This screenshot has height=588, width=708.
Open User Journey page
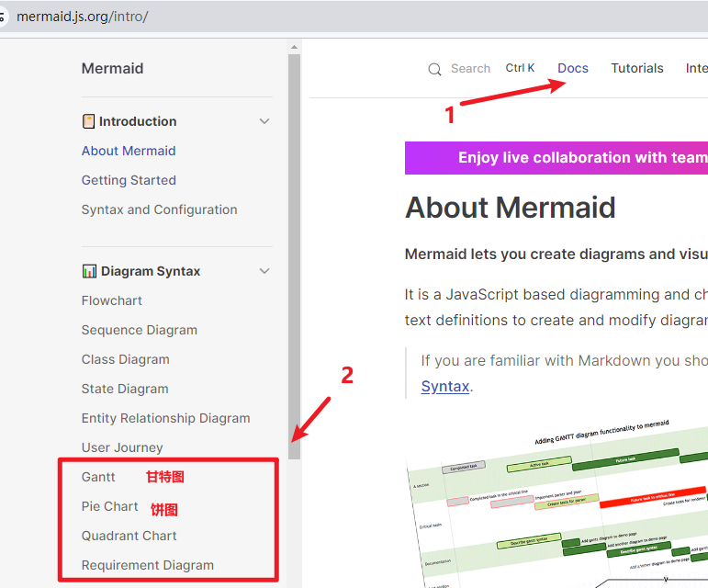[122, 447]
